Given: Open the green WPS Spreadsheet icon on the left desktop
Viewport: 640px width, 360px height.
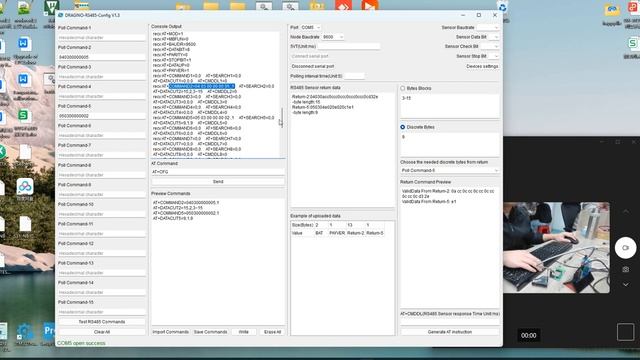Looking at the screenshot, I should click(23, 116).
